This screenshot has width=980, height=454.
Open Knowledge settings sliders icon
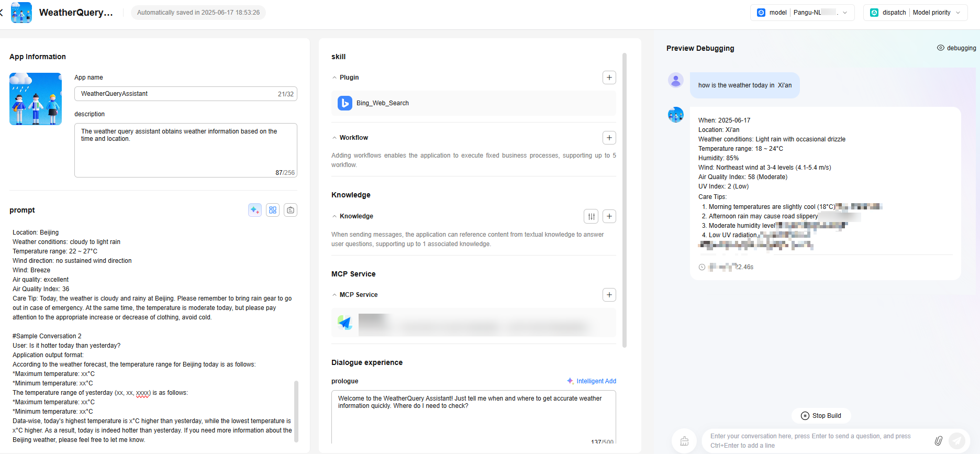[591, 216]
